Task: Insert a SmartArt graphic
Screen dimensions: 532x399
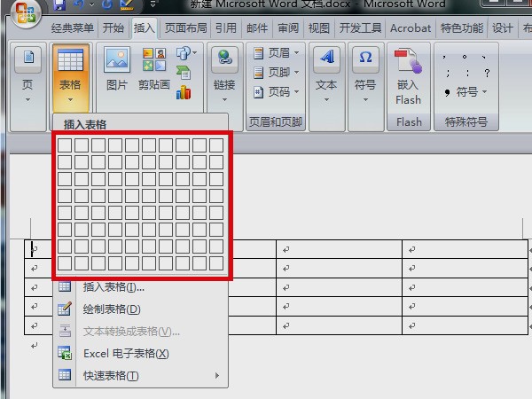Action: (184, 73)
